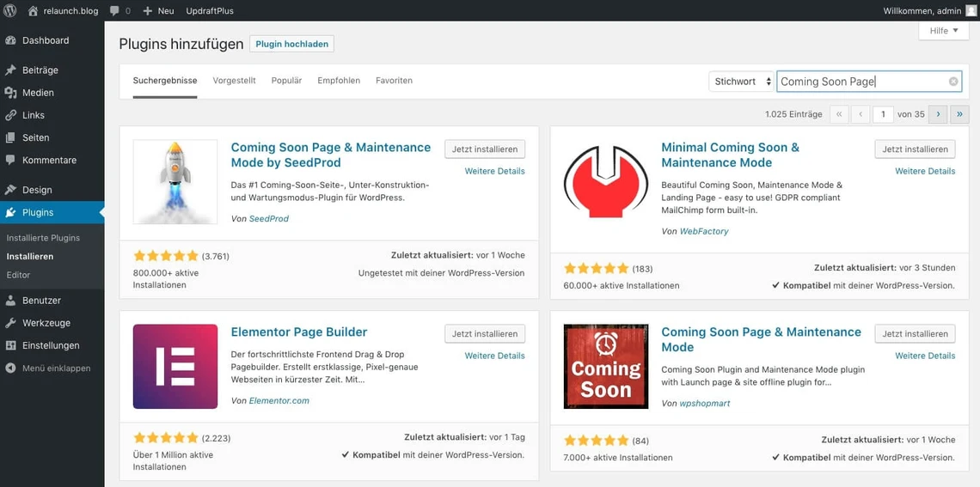Expand the Hilfe help panel
This screenshot has width=980, height=487.
(943, 31)
